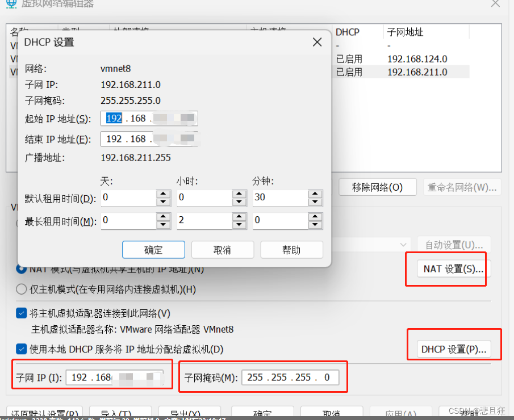Click the 子网掩码 input field
Screen dimensions: 514x420
click(x=290, y=377)
